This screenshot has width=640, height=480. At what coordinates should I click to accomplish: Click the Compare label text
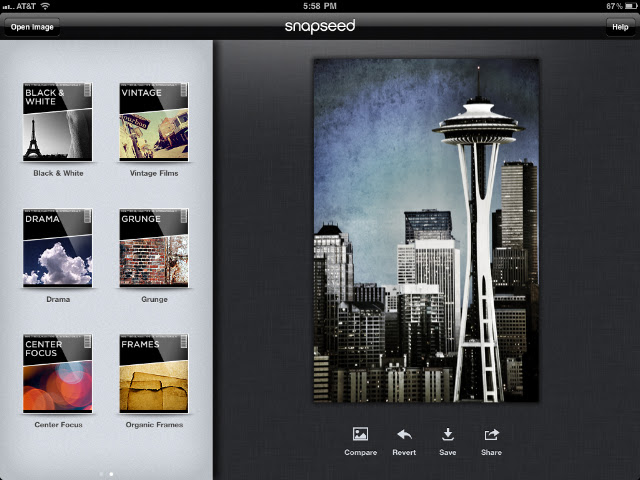tap(360, 452)
